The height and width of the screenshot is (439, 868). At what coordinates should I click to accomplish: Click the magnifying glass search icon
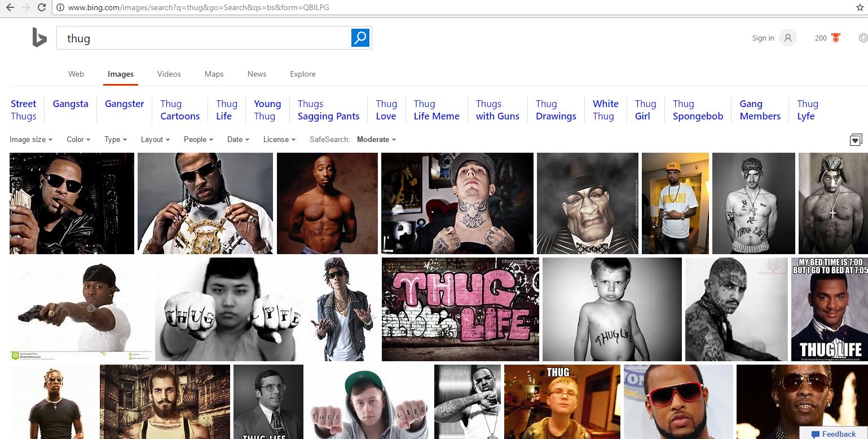pyautogui.click(x=360, y=37)
